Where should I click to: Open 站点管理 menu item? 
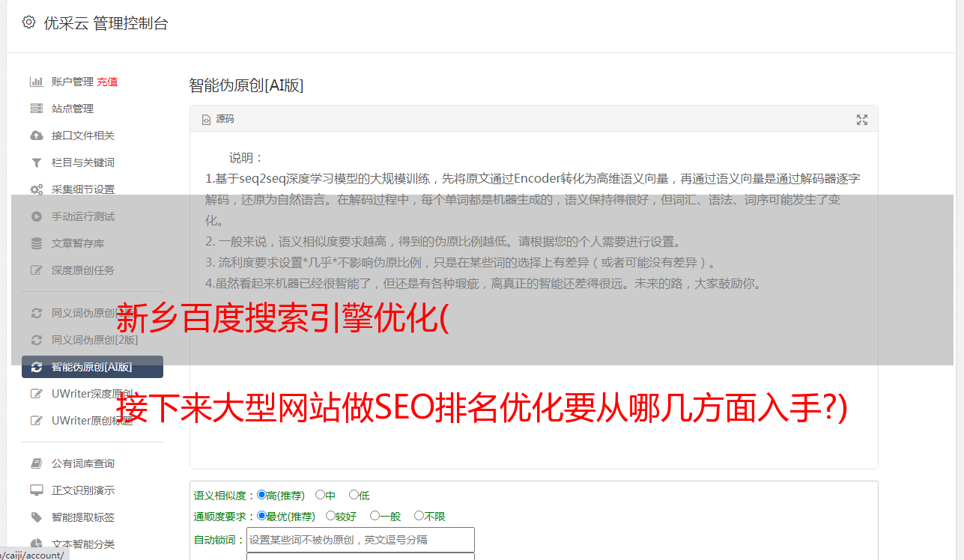(73, 109)
